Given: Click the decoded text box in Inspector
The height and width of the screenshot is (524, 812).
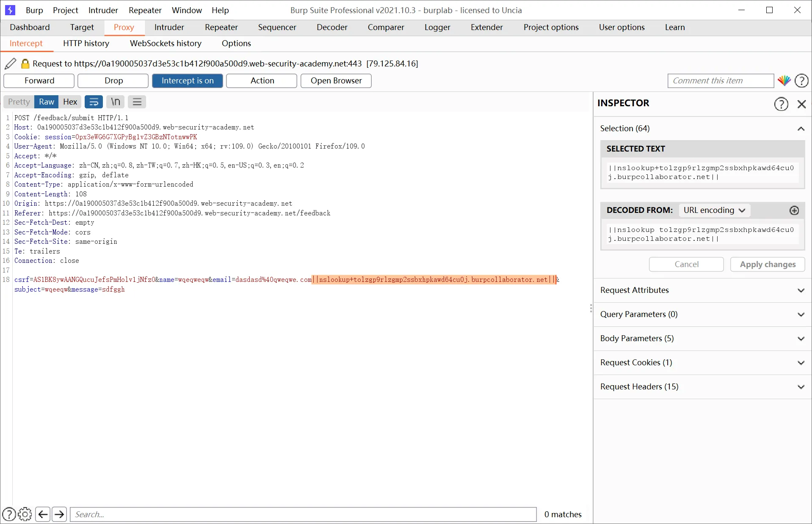Looking at the screenshot, I should (702, 234).
